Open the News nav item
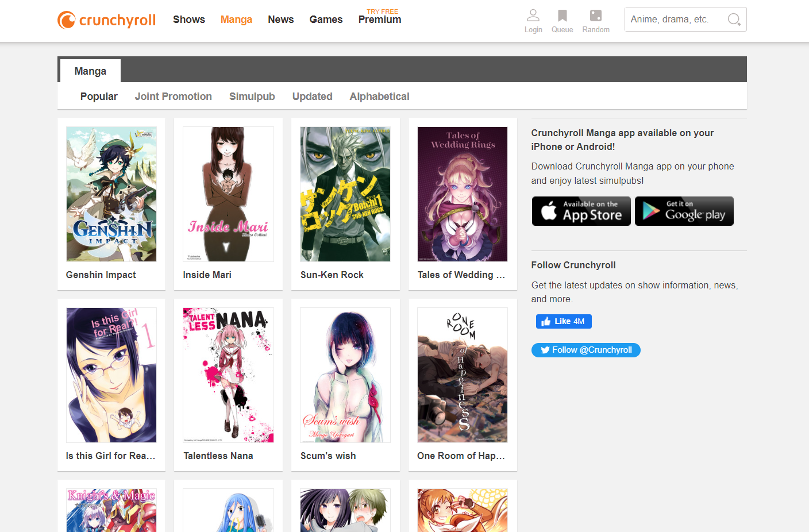This screenshot has width=809, height=532. pos(281,20)
